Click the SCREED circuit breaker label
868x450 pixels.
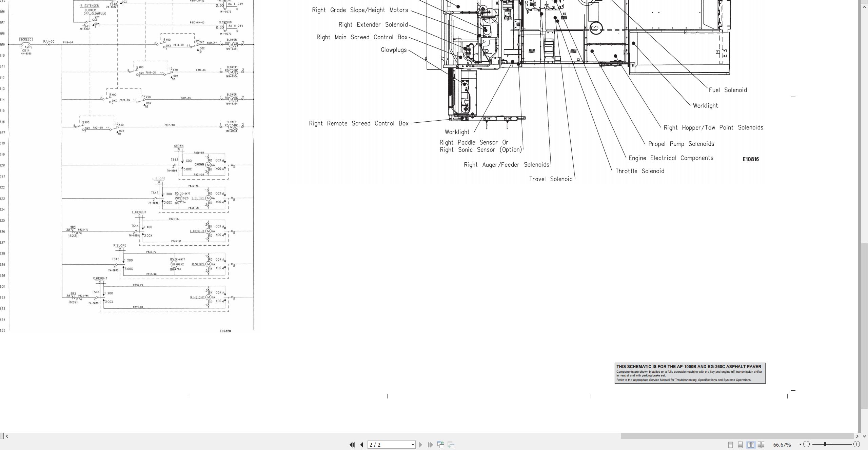pos(26,40)
